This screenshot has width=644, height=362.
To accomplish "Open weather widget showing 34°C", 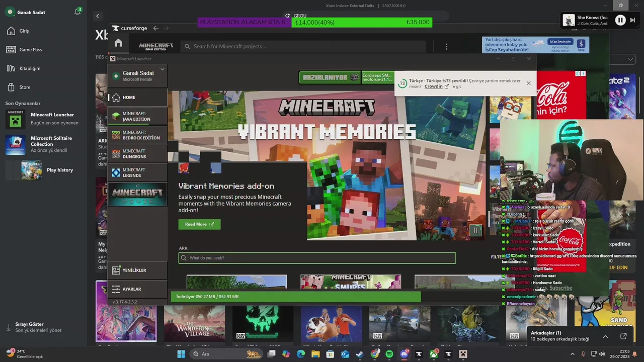I will (25, 354).
